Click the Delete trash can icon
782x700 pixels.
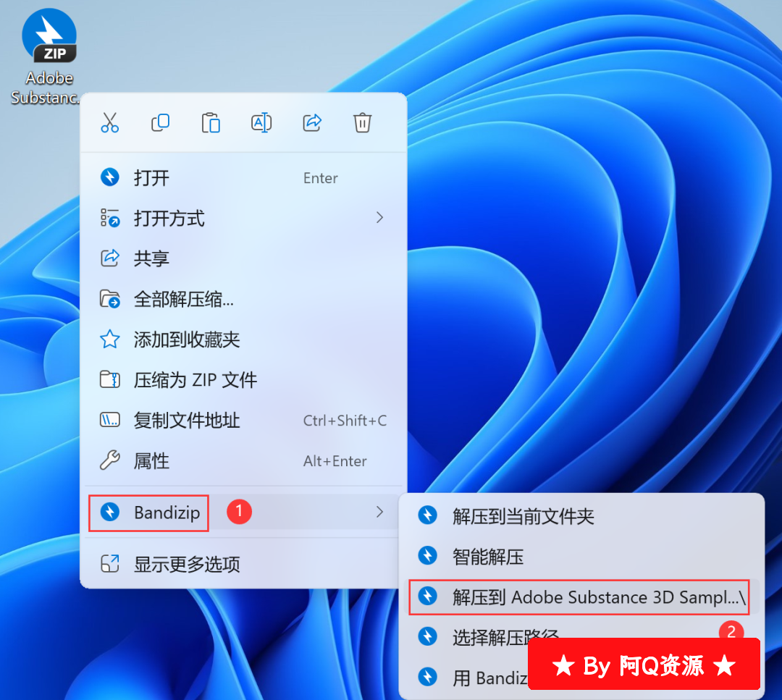[362, 123]
